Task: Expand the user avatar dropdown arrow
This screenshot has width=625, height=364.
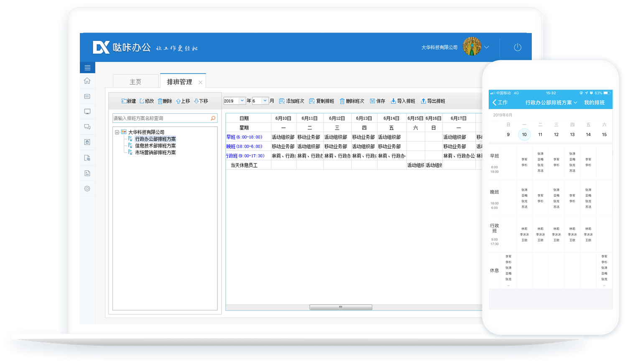Action: tap(487, 47)
